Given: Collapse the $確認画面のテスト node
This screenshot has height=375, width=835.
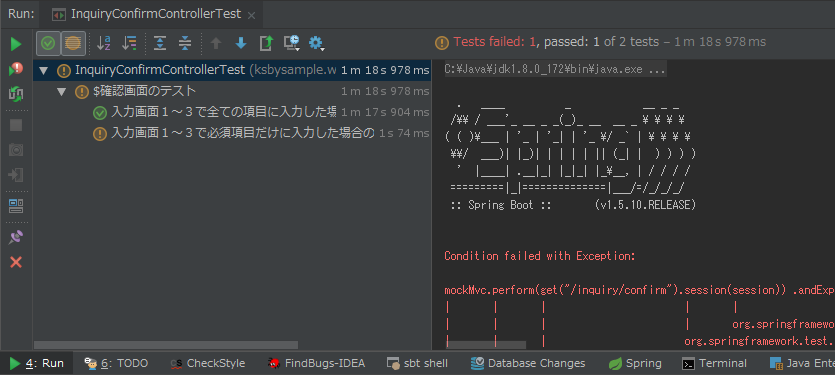Looking at the screenshot, I should tap(61, 92).
